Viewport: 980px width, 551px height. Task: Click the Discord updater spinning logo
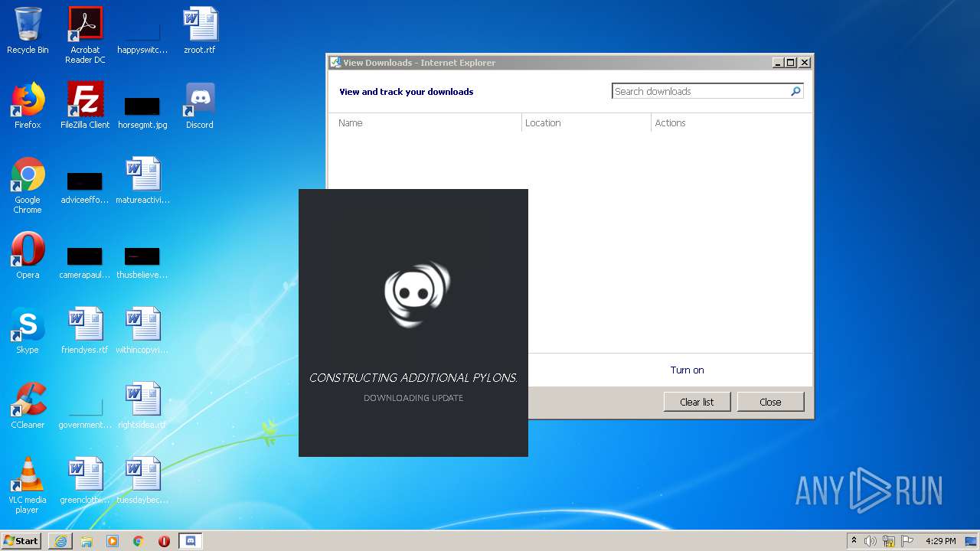pyautogui.click(x=416, y=294)
